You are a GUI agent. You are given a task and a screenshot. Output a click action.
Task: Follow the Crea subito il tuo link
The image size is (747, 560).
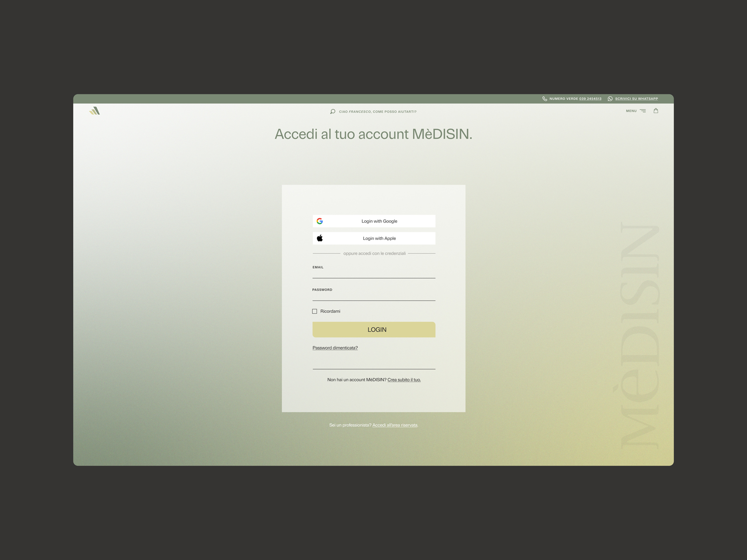click(404, 380)
